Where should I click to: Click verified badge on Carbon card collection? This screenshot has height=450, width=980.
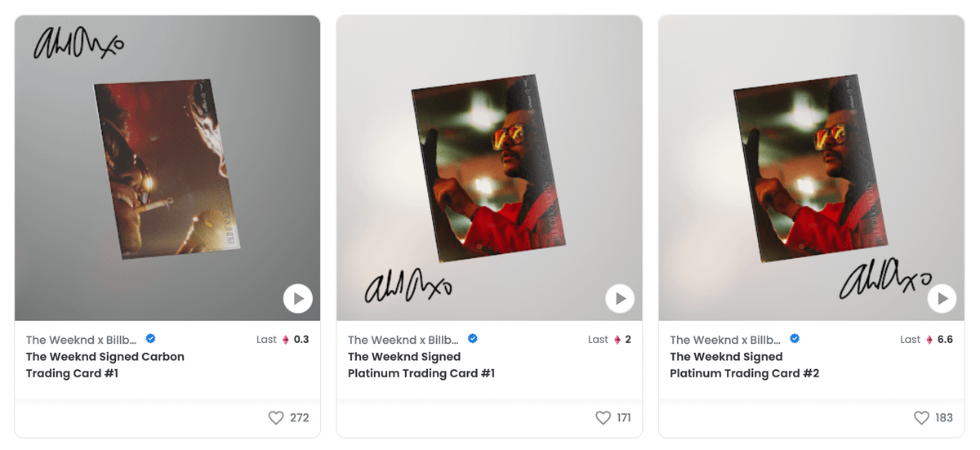[150, 339]
